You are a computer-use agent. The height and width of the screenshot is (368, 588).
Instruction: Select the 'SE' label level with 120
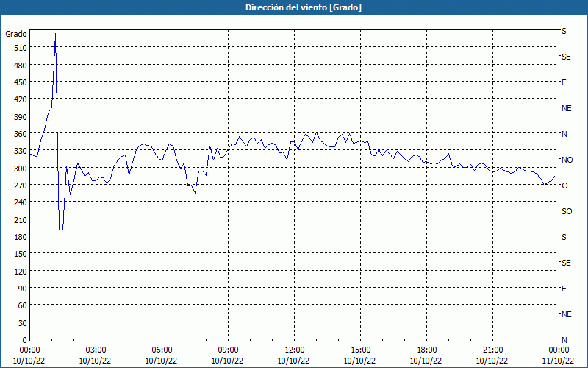pos(566,263)
